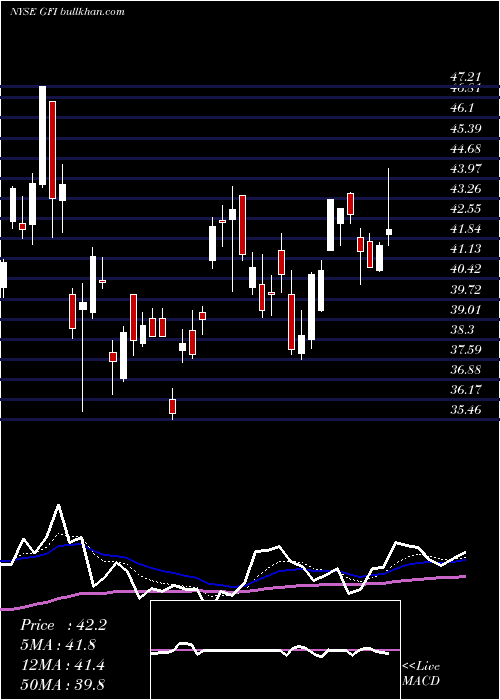Click the MACD inset chart panel
This screenshot has width=500, height=700.
pos(275,650)
